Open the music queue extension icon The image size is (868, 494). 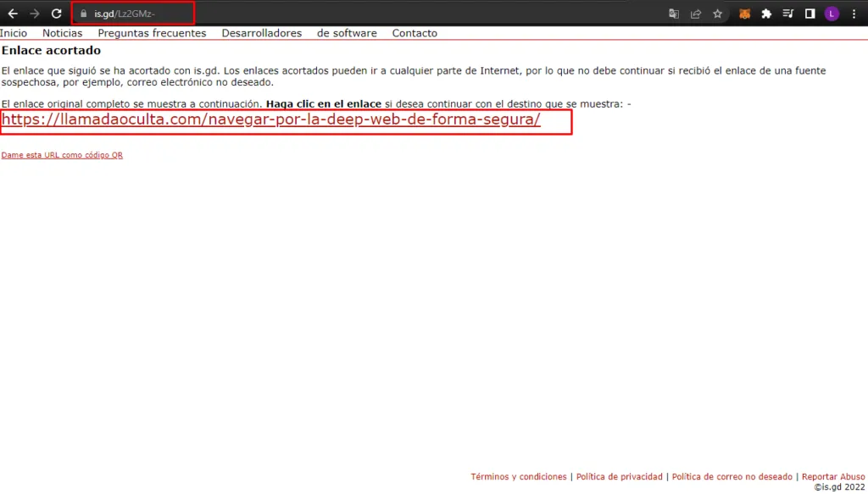(x=789, y=13)
